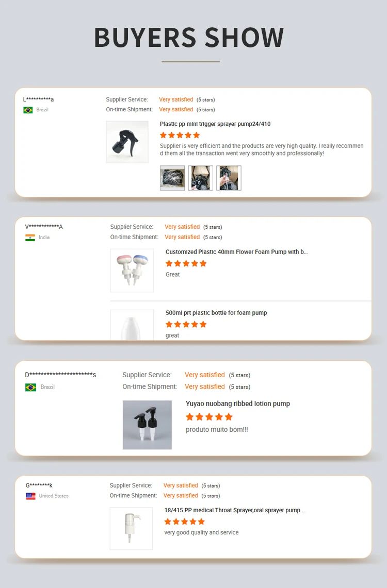Click the star rating of trigger sprayer review
The height and width of the screenshot is (588, 387).
tap(180, 136)
